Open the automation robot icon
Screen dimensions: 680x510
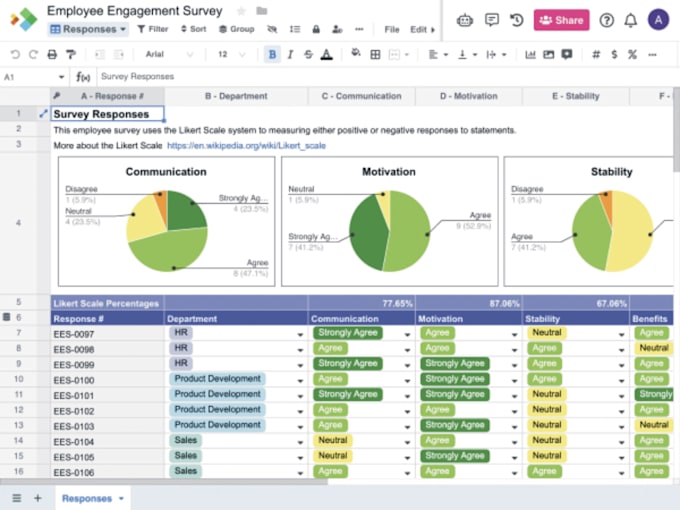coord(464,20)
